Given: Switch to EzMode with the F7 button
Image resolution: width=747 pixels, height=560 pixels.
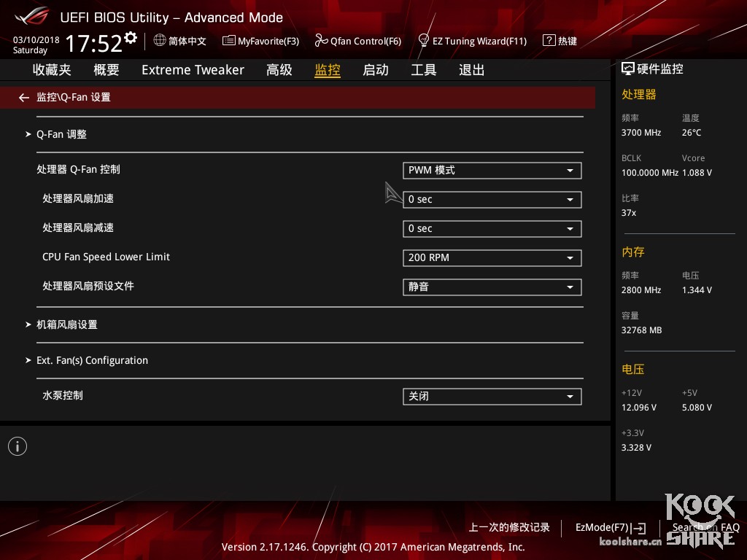Looking at the screenshot, I should tap(610, 527).
